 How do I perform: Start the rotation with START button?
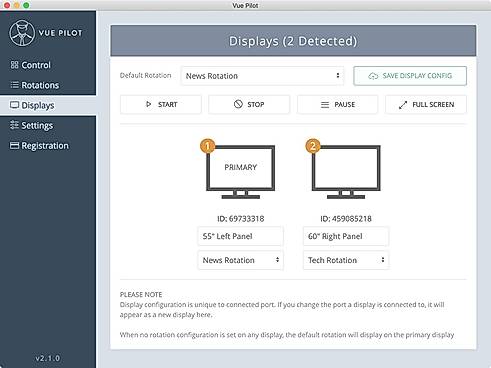coord(161,105)
